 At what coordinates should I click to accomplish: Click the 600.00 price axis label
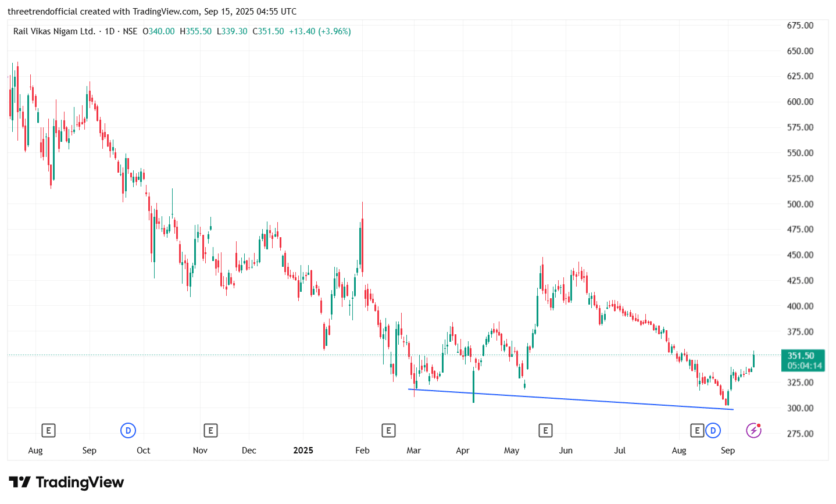point(801,102)
